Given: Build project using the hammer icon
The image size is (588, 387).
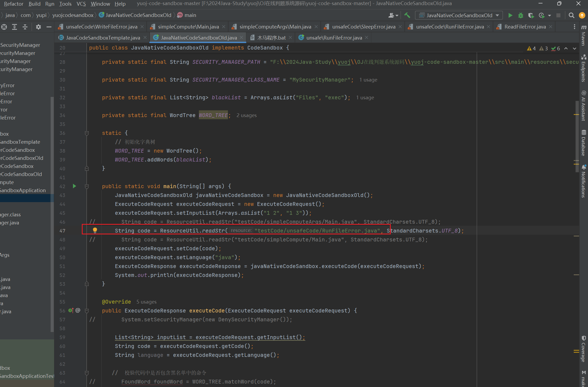Looking at the screenshot, I should click(x=407, y=15).
